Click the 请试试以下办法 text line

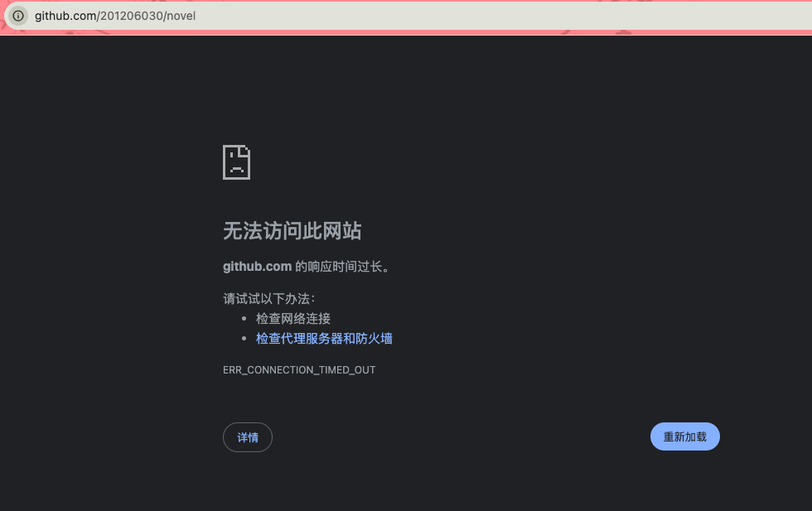(x=269, y=299)
